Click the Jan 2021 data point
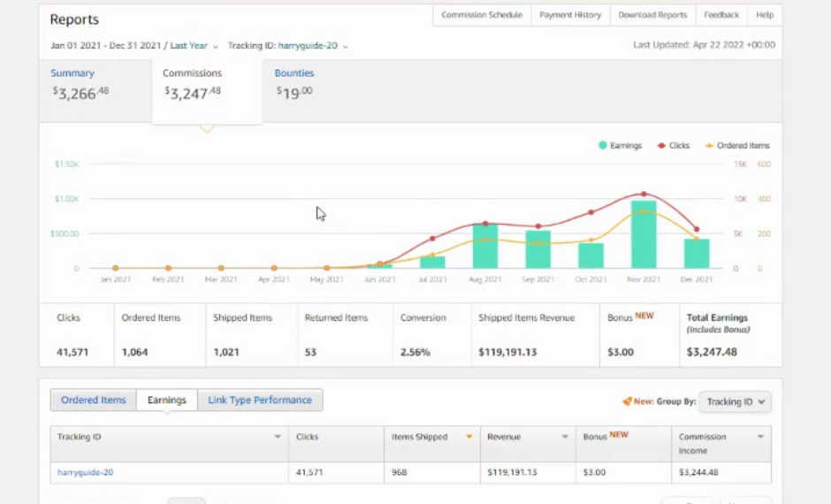 (x=116, y=268)
